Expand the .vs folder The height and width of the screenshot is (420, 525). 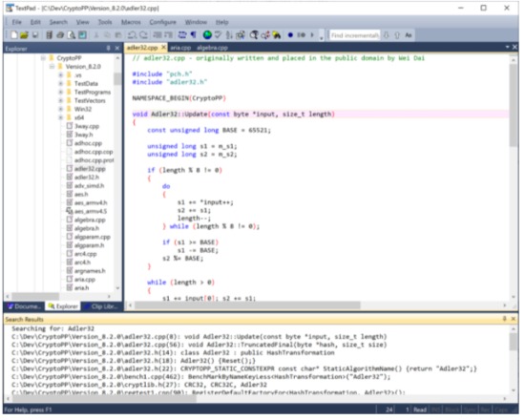pyautogui.click(x=60, y=75)
